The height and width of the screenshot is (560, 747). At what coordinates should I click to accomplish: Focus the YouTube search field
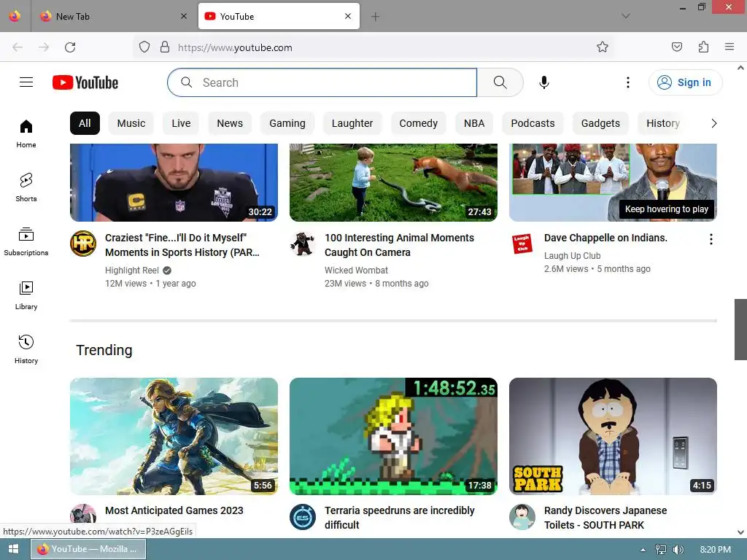[322, 82]
